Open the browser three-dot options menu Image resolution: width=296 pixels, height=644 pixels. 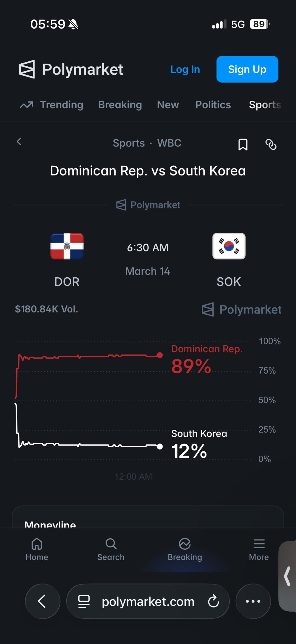(253, 601)
